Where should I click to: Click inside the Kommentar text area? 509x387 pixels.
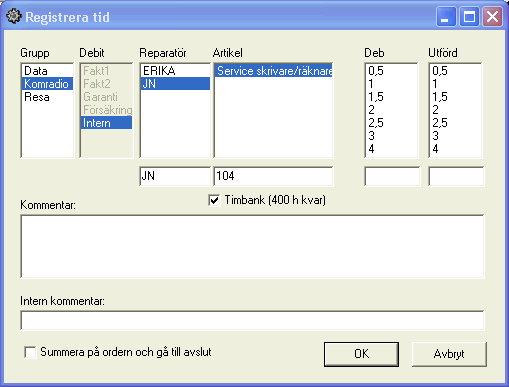(x=252, y=246)
